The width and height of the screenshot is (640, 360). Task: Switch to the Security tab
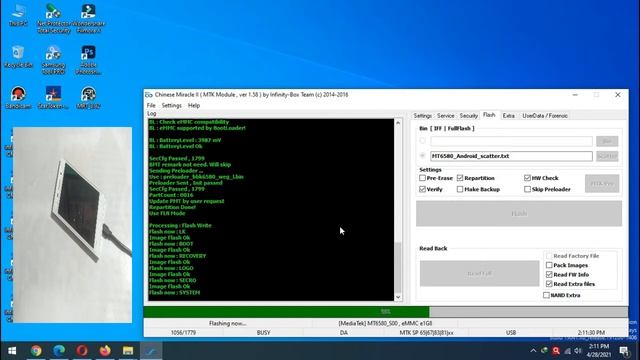469,116
